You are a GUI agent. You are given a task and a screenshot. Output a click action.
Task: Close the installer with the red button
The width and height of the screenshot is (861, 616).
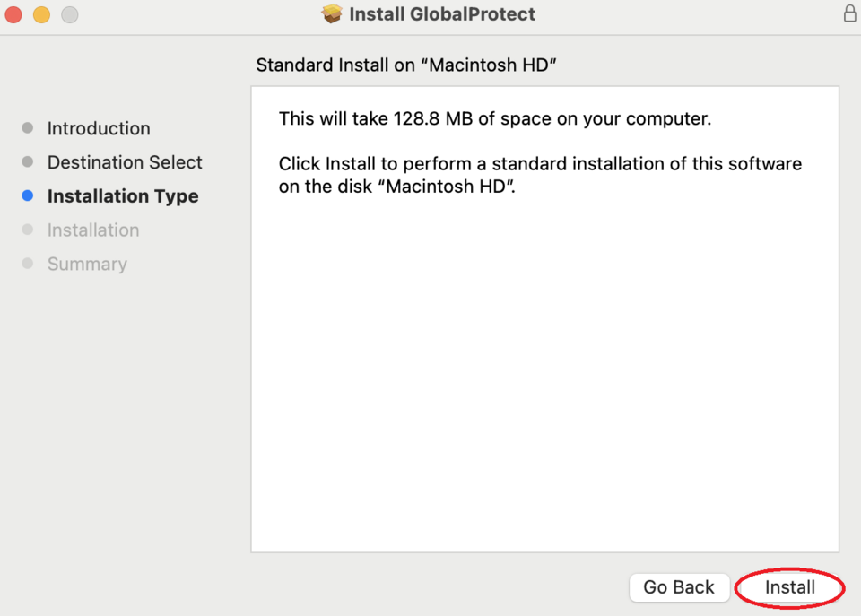click(x=13, y=14)
